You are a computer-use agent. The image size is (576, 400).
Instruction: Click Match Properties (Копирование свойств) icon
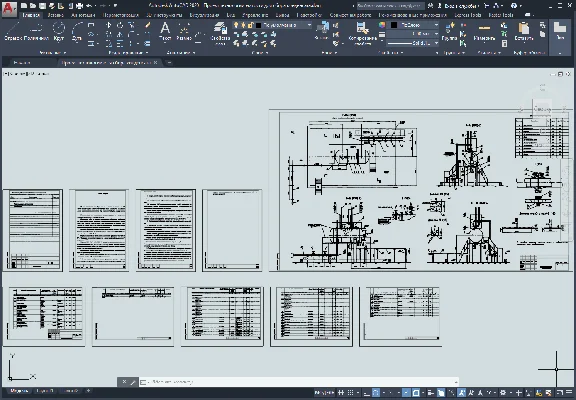tap(362, 33)
